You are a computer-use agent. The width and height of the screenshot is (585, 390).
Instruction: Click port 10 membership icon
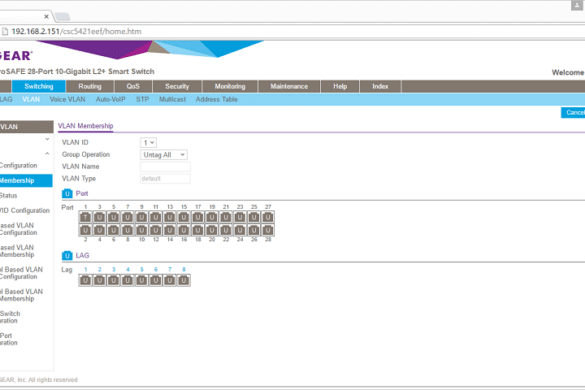[x=141, y=230]
